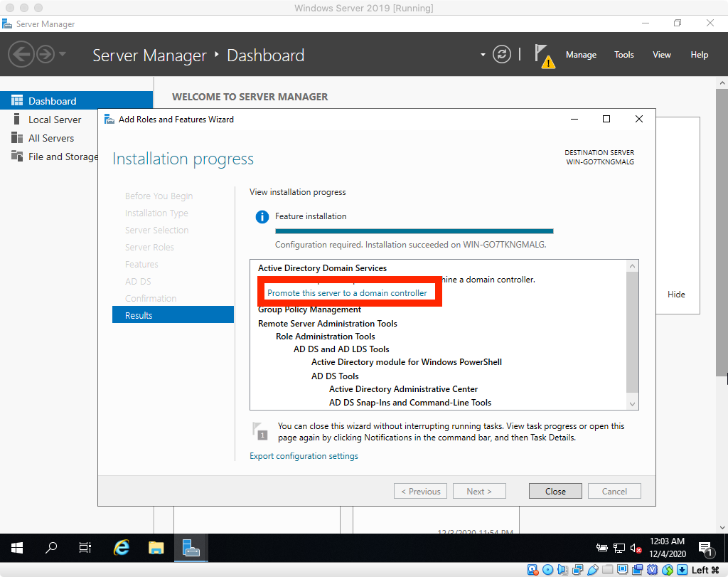Click the Dashboard grid icon
This screenshot has height=577, width=728.
(x=17, y=100)
